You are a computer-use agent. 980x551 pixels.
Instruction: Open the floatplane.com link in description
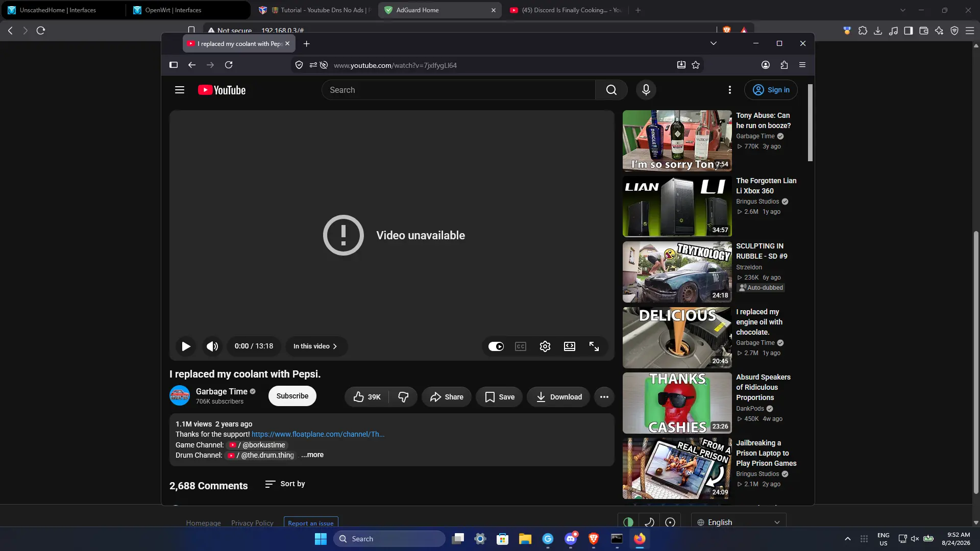[318, 435]
